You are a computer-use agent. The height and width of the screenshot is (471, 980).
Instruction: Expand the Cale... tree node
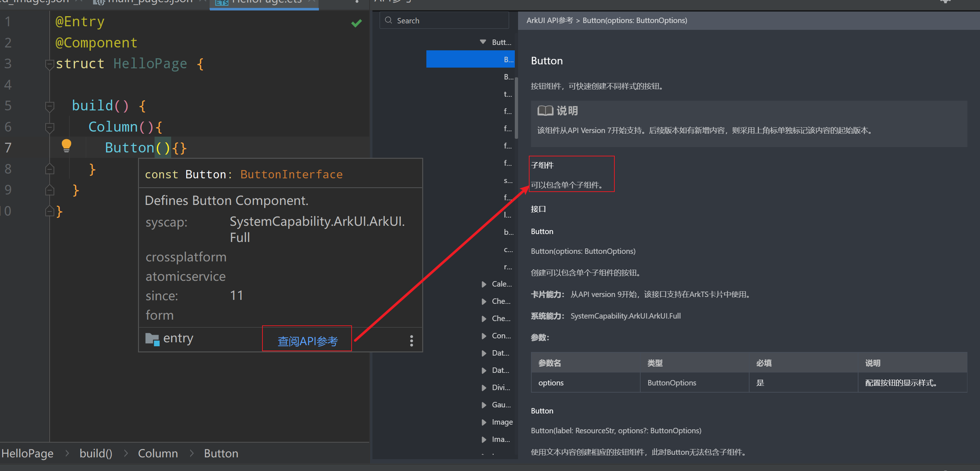pyautogui.click(x=484, y=284)
